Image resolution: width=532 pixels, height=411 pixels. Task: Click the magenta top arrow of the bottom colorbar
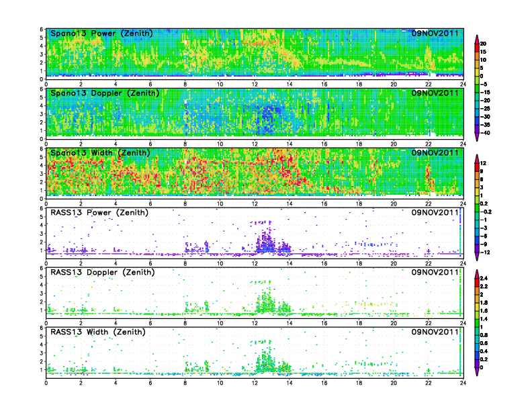[477, 274]
